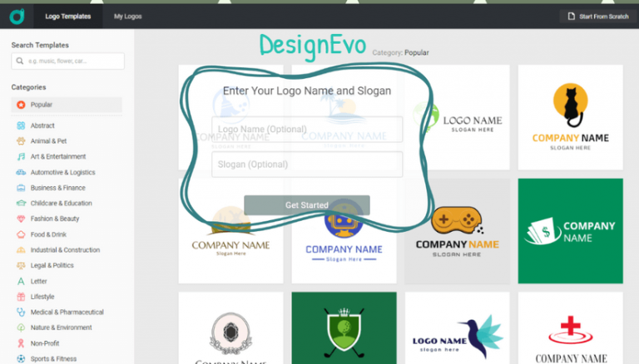Image resolution: width=639 pixels, height=364 pixels.
Task: Select the Medical & Pharmaceutical stethoscope icon
Action: click(20, 312)
